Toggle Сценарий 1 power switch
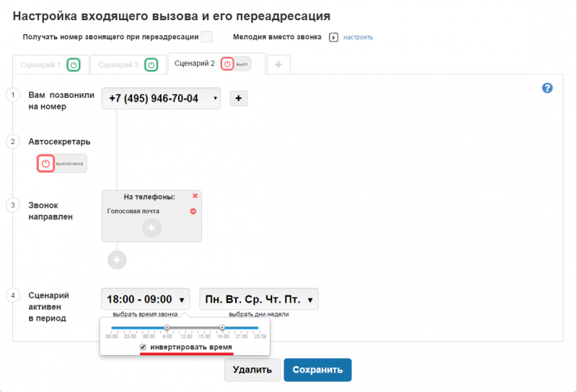Viewport: 577px width, 392px height. [73, 65]
